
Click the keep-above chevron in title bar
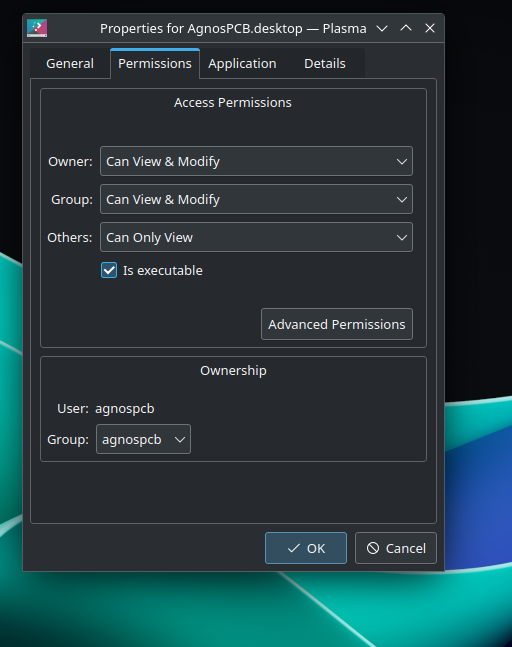pyautogui.click(x=406, y=28)
